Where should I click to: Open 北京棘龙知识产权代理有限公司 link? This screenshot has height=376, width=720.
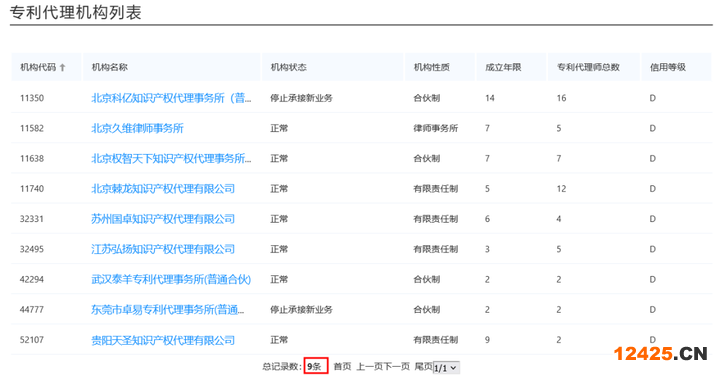[x=163, y=189]
